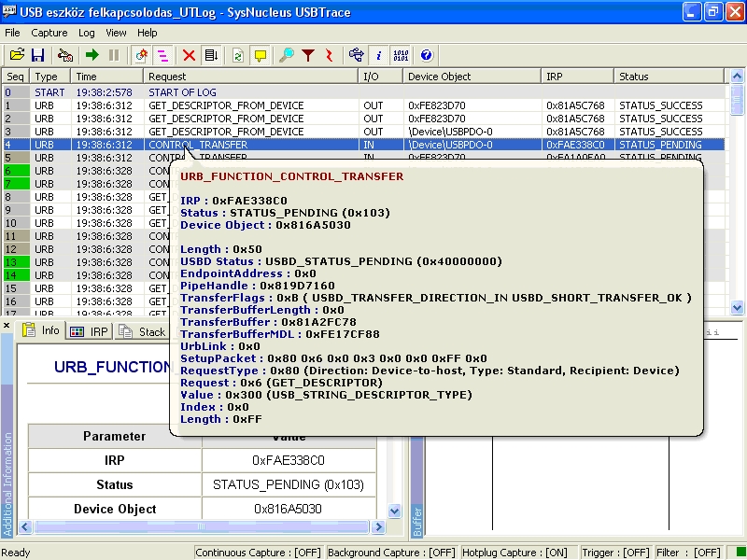Viewport: 747px width, 560px height.
Task: Toggle the blue info pane icon
Action: 379,55
